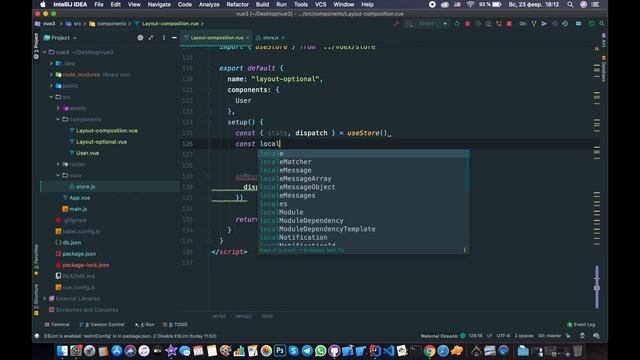This screenshot has width=640, height=360.
Task: Choose localeMatcher from completion popup
Action: 363,162
